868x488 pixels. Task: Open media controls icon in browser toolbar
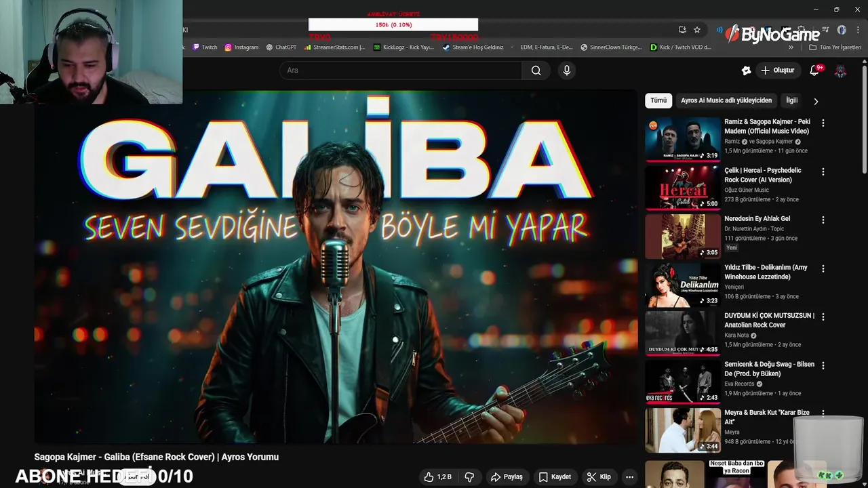(825, 30)
